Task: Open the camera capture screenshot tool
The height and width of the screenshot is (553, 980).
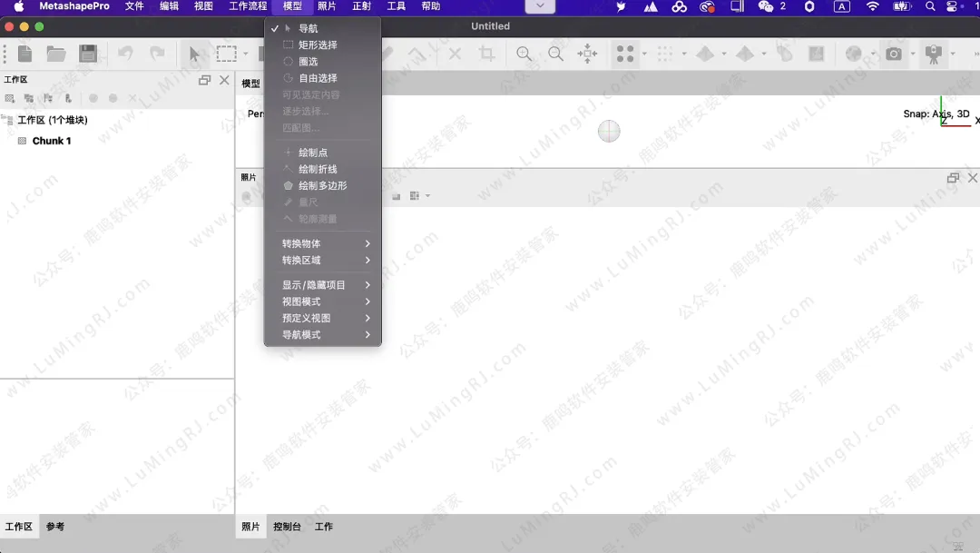Action: point(893,54)
